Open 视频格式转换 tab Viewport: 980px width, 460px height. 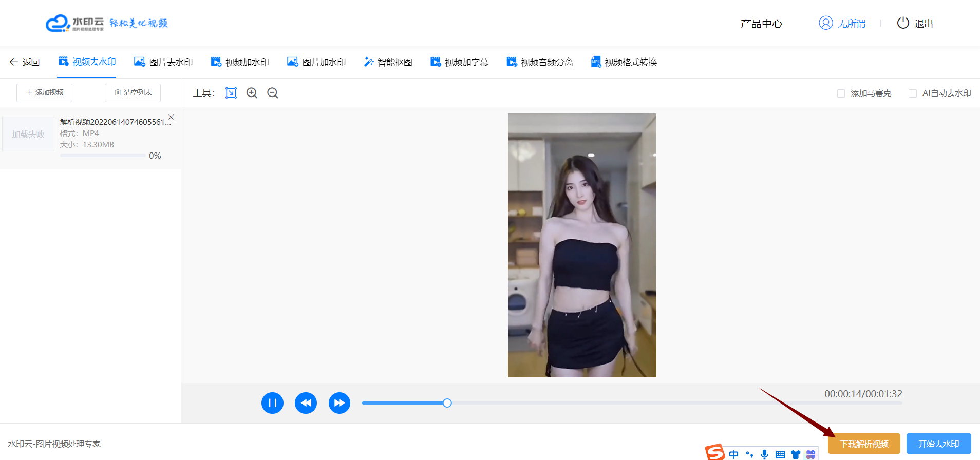[x=624, y=62]
